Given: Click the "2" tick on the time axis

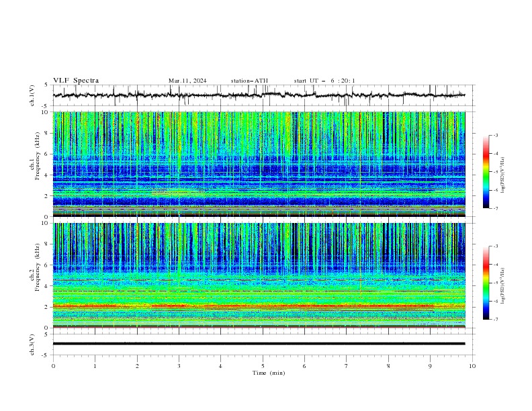Looking at the screenshot, I should pyautogui.click(x=137, y=366).
